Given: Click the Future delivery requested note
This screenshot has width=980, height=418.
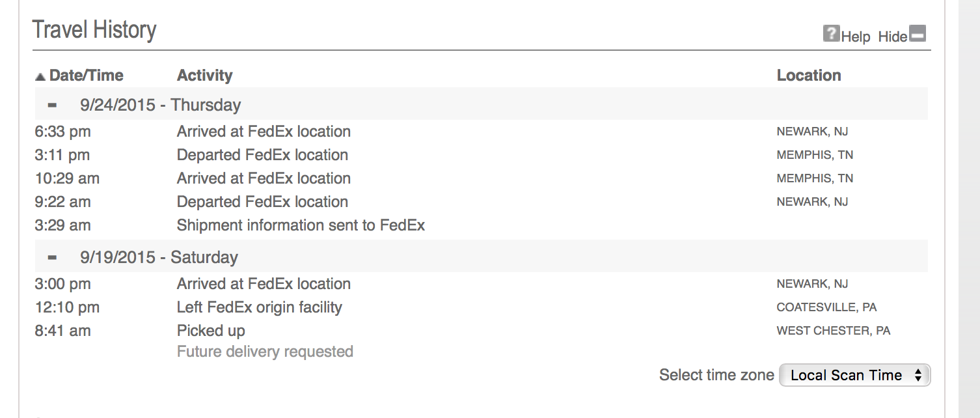Looking at the screenshot, I should [265, 352].
